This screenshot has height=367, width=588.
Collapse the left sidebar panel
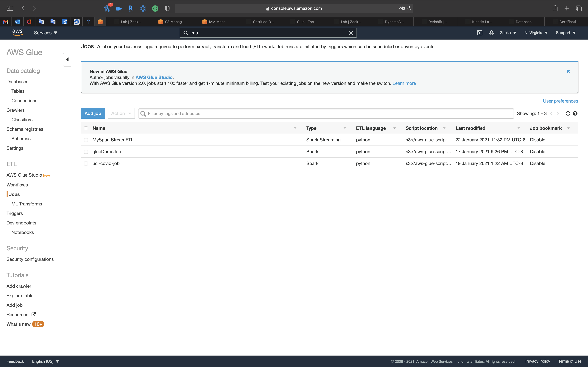pos(67,59)
